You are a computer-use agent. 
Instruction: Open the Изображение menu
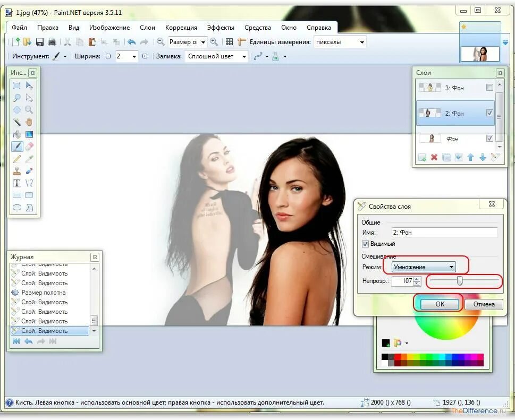[x=109, y=28]
